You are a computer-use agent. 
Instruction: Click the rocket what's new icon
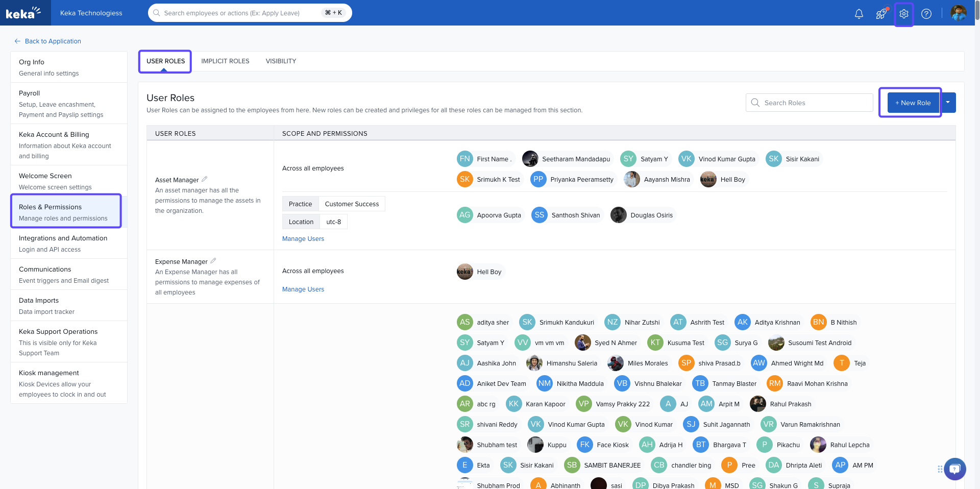(881, 14)
